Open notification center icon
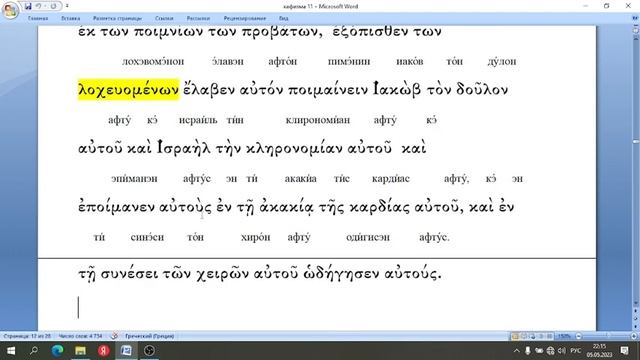Viewport: 640px width, 360px height. [x=624, y=351]
